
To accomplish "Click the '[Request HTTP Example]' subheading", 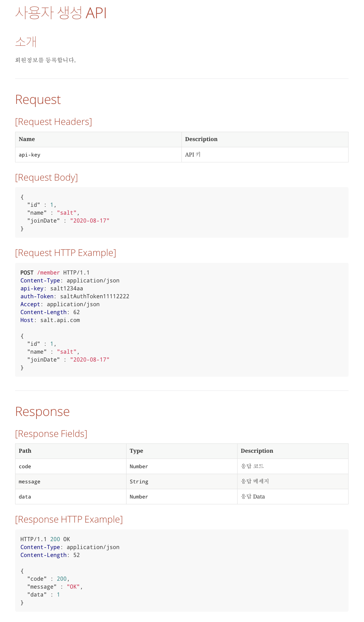I will click(66, 253).
